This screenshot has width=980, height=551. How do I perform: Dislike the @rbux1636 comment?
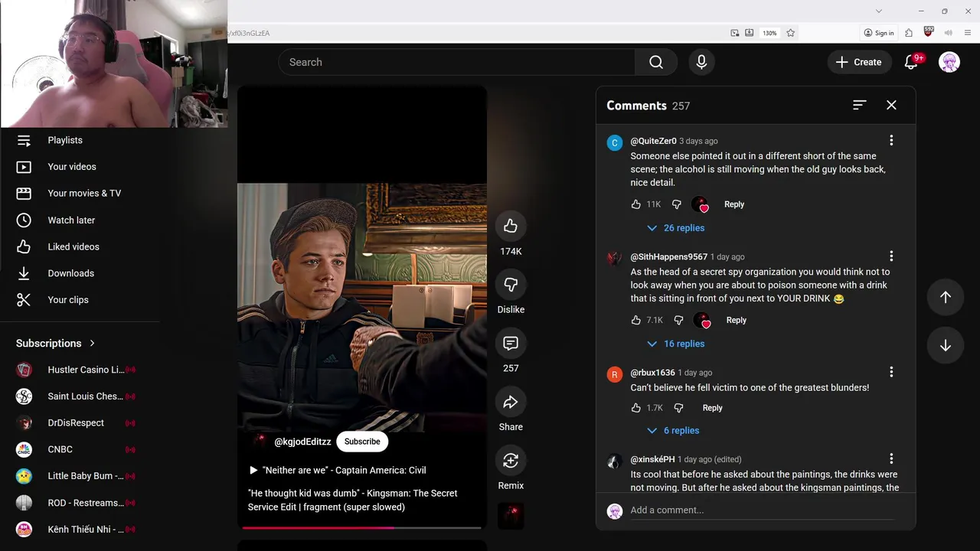[678, 408]
